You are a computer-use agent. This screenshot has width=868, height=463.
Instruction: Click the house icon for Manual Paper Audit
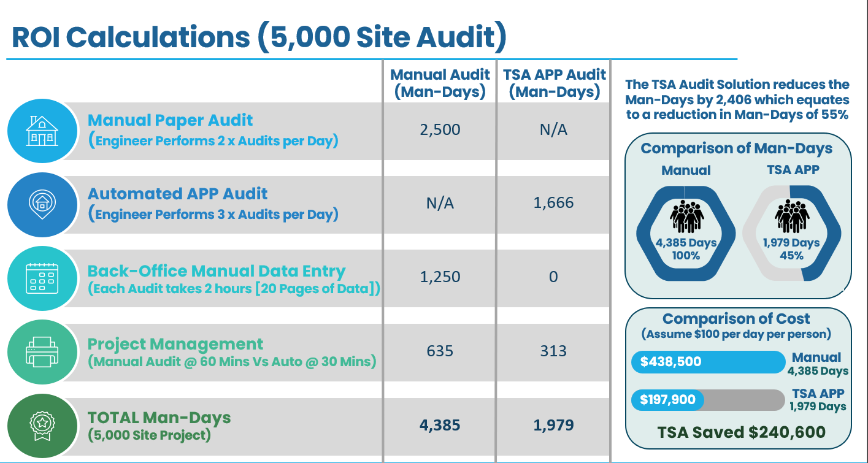coord(42,131)
